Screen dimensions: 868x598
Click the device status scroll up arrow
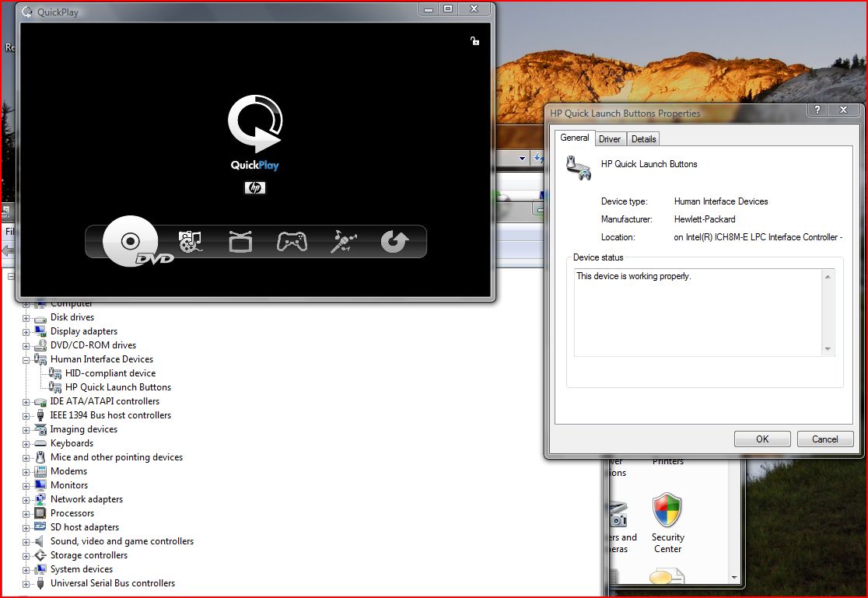pos(828,277)
